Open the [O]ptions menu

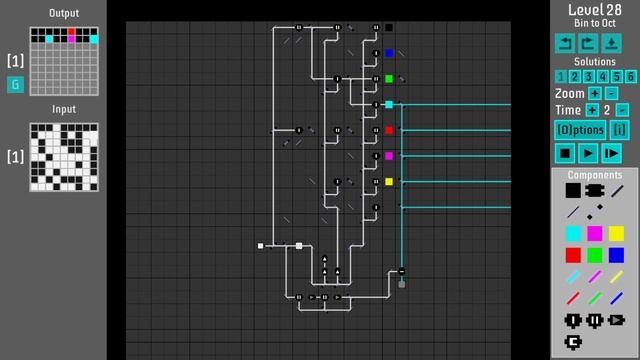(580, 130)
